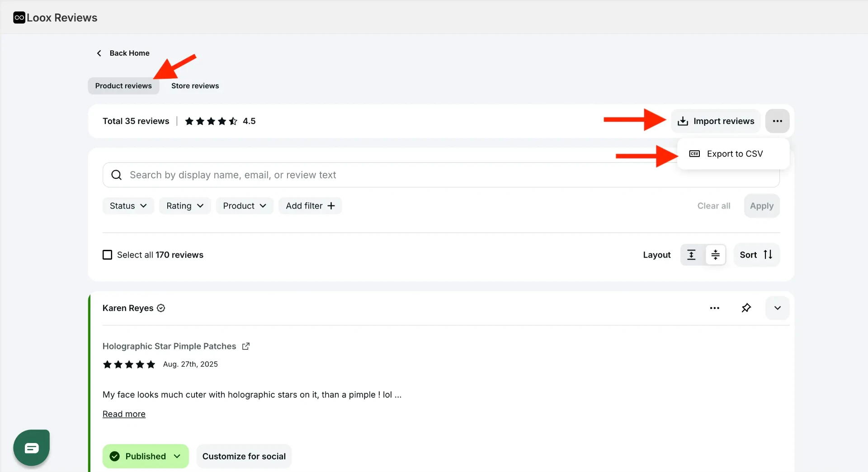
Task: Switch to Store reviews tab
Action: pyautogui.click(x=195, y=86)
